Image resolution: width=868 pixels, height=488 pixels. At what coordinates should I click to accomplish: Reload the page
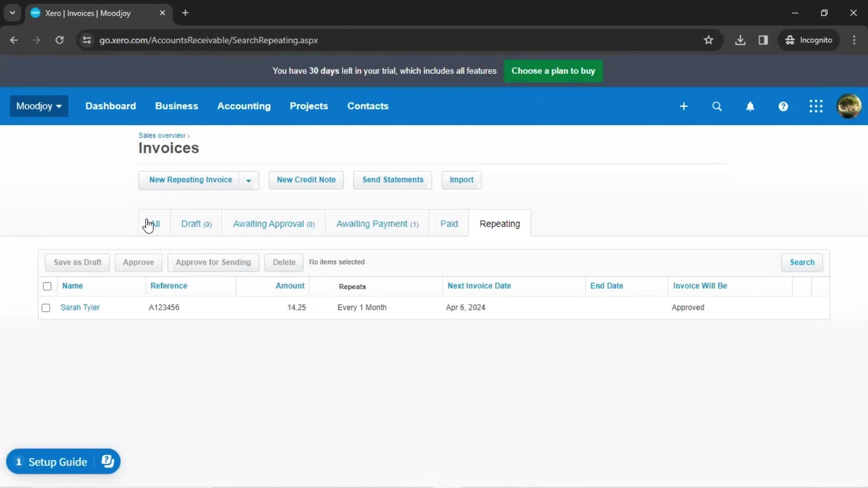click(59, 40)
